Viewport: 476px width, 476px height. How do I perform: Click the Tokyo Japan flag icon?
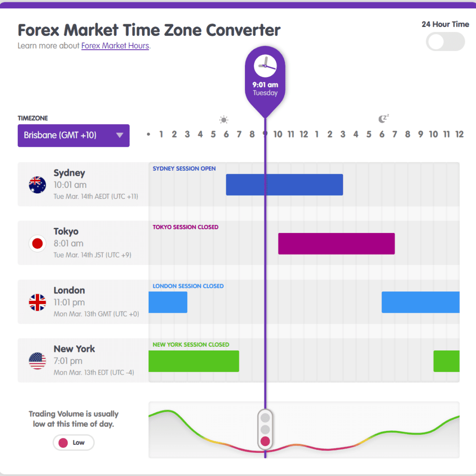coord(37,243)
